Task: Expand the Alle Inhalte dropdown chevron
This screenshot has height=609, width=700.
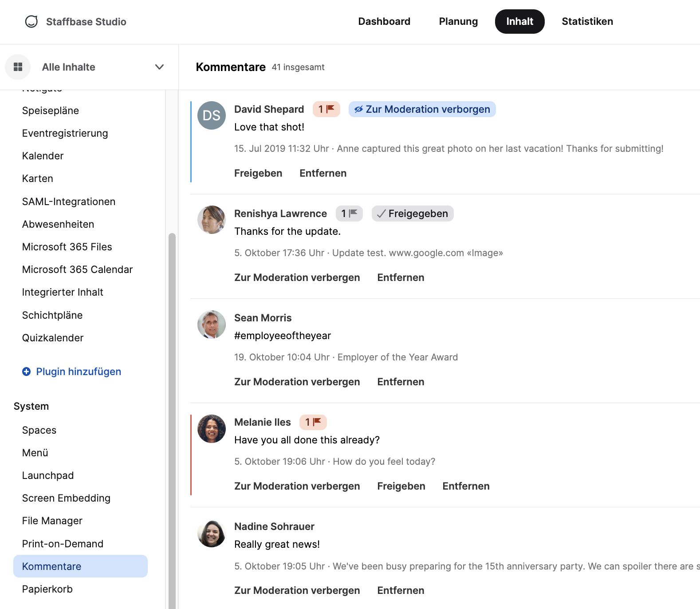Action: click(x=159, y=67)
